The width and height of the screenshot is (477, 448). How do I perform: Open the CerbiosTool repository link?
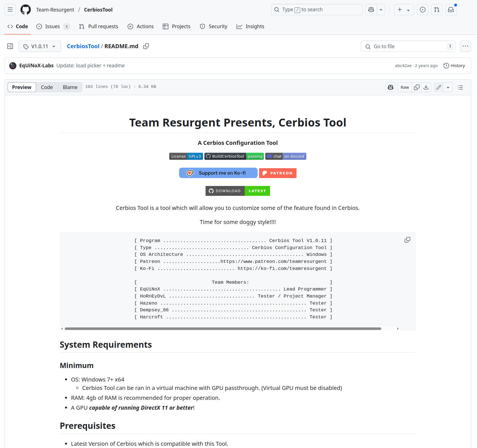[98, 10]
